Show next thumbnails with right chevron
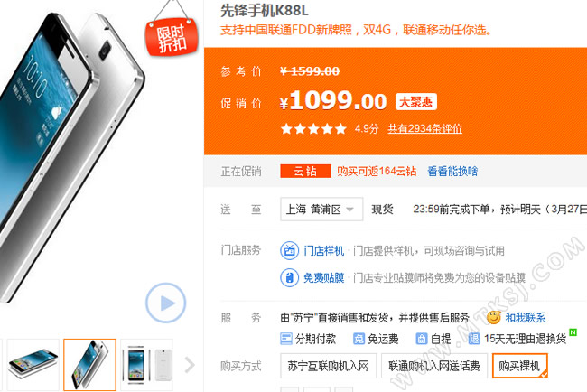 coord(190,365)
